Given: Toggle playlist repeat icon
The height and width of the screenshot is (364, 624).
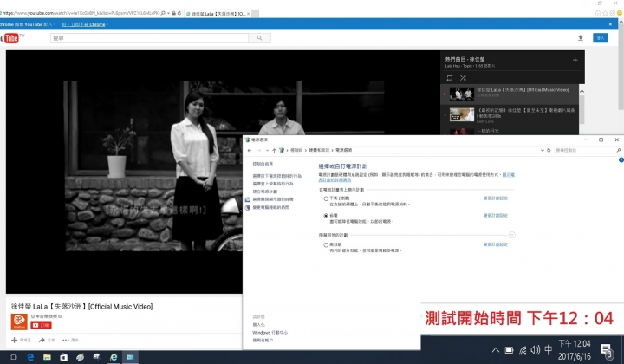Looking at the screenshot, I should pos(450,78).
